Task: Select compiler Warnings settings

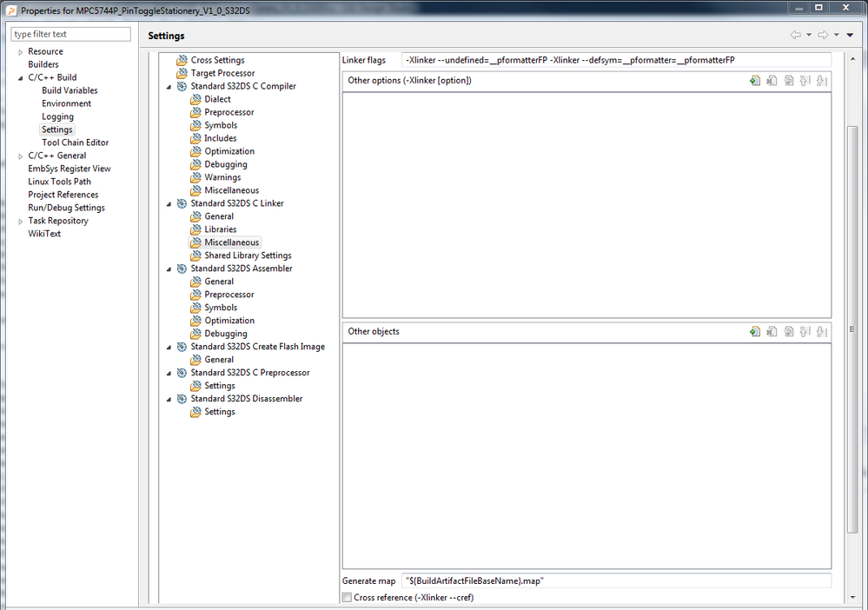Action: click(222, 177)
